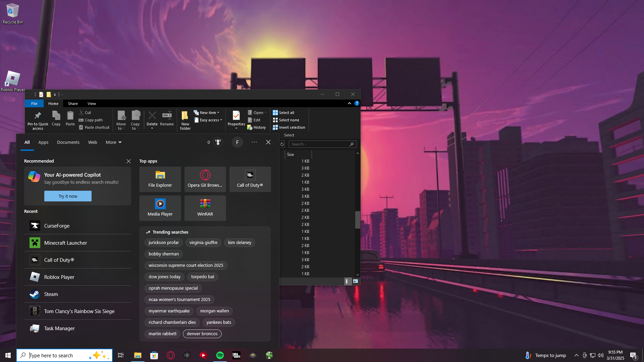Click the Pin to Quick access icon
This screenshot has height=362, width=644.
point(38,116)
